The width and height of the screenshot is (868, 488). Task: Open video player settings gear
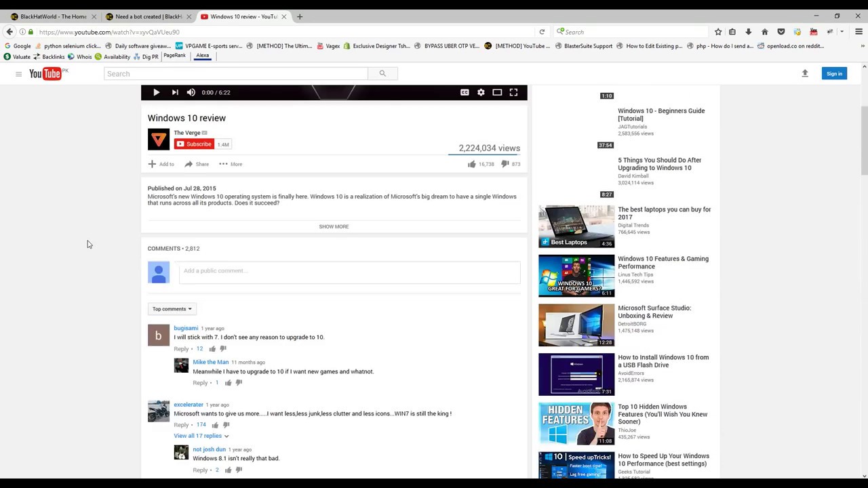(x=481, y=92)
